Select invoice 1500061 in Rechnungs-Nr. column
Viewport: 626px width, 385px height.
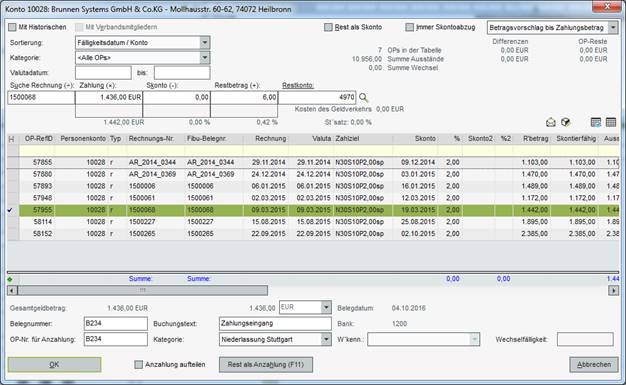[x=142, y=198]
